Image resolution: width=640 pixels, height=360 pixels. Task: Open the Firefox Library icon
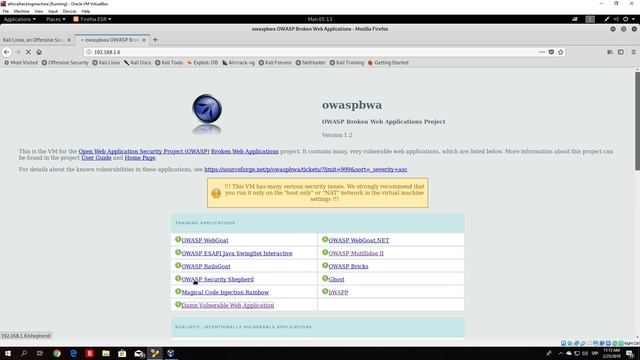click(610, 52)
